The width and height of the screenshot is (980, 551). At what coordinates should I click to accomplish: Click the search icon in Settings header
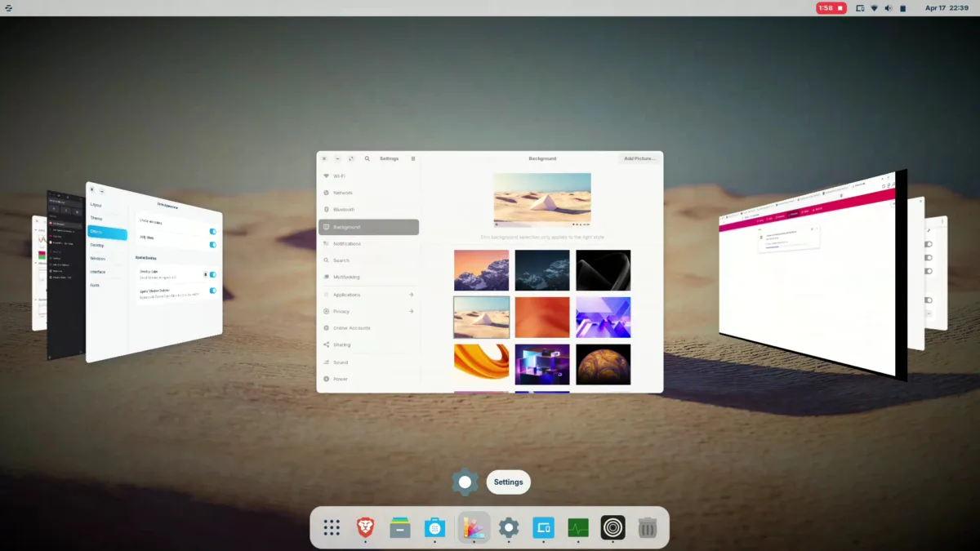367,158
